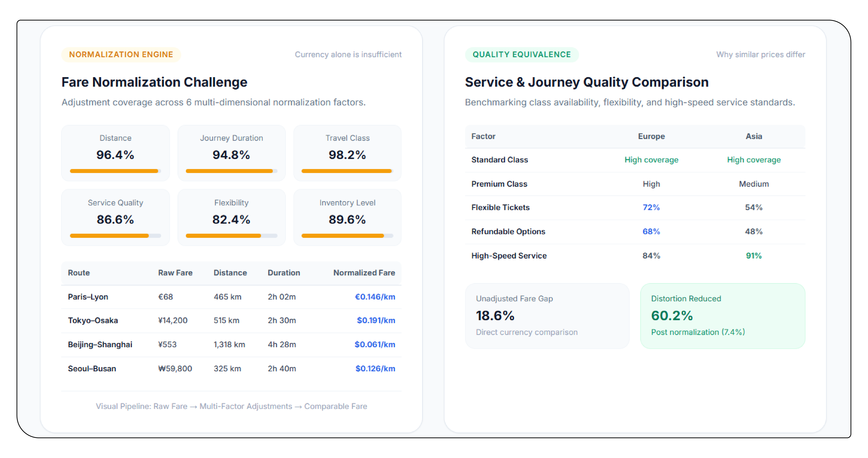Open the Unadjusted Fare Gap 18.6% card

(547, 316)
